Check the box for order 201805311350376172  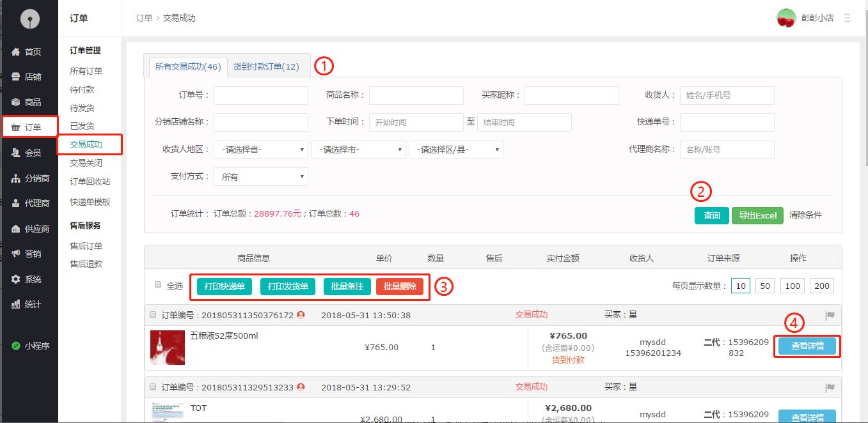[x=153, y=314]
